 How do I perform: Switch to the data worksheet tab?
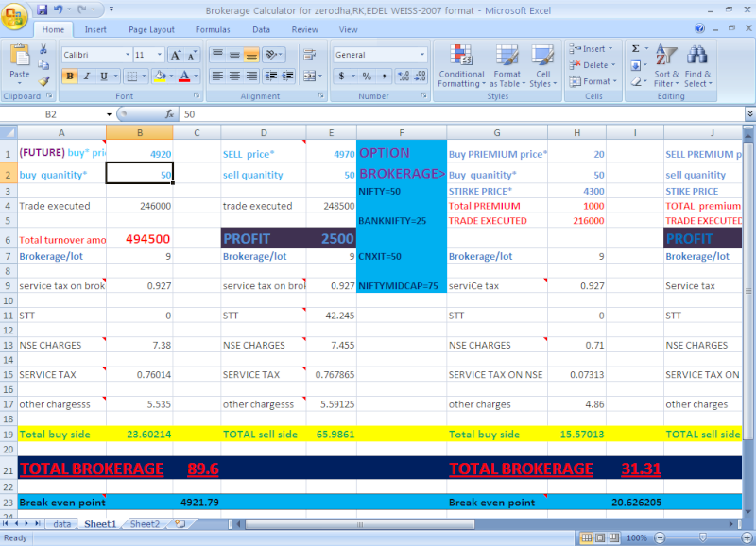(61, 524)
